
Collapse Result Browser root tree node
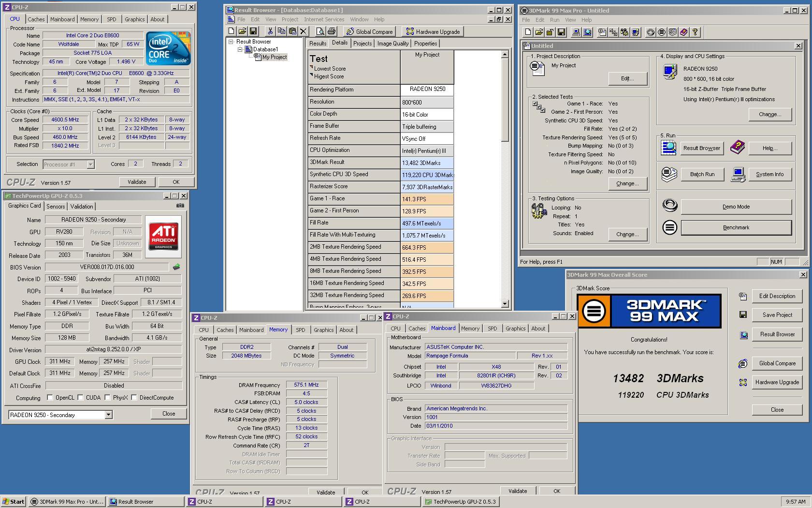(231, 42)
